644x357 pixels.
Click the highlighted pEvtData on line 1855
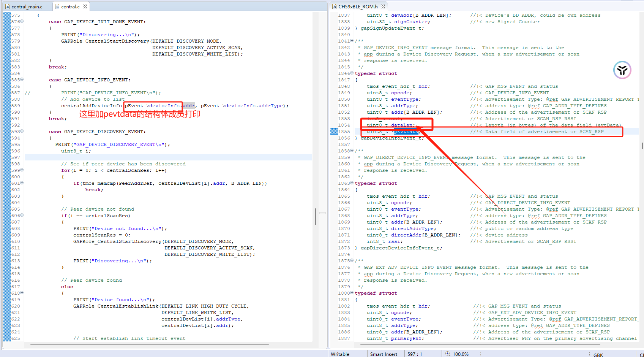tap(406, 132)
